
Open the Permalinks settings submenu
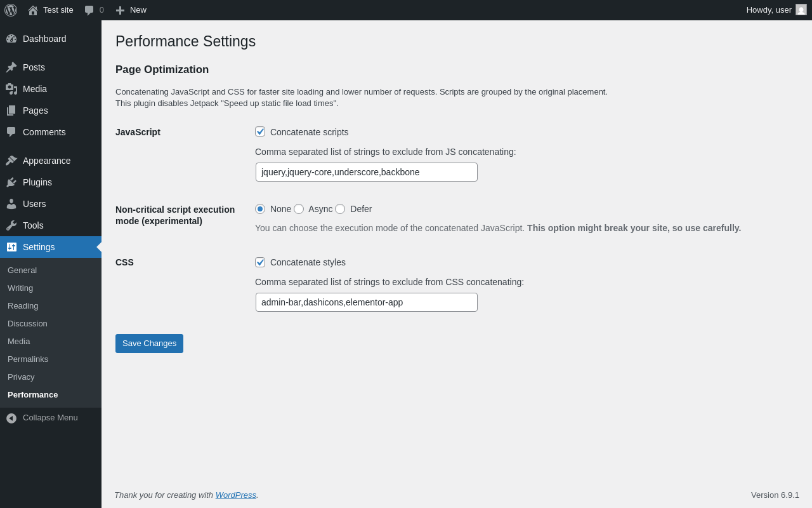coord(28,359)
